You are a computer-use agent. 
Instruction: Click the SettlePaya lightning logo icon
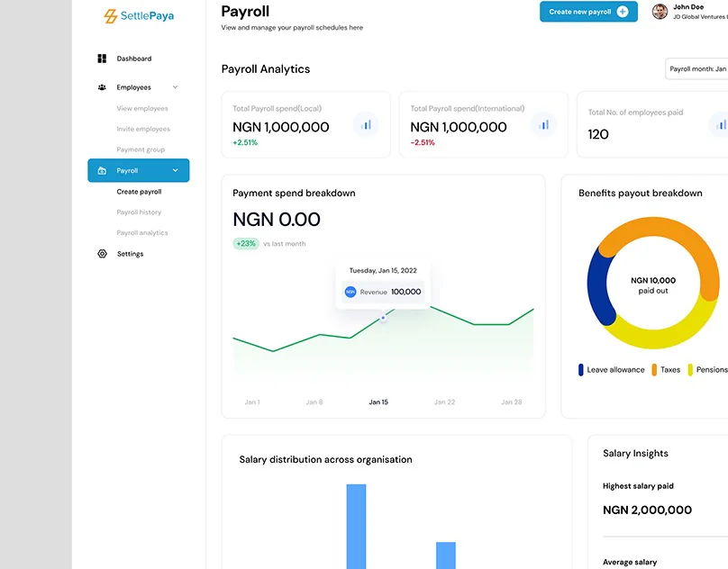point(110,16)
